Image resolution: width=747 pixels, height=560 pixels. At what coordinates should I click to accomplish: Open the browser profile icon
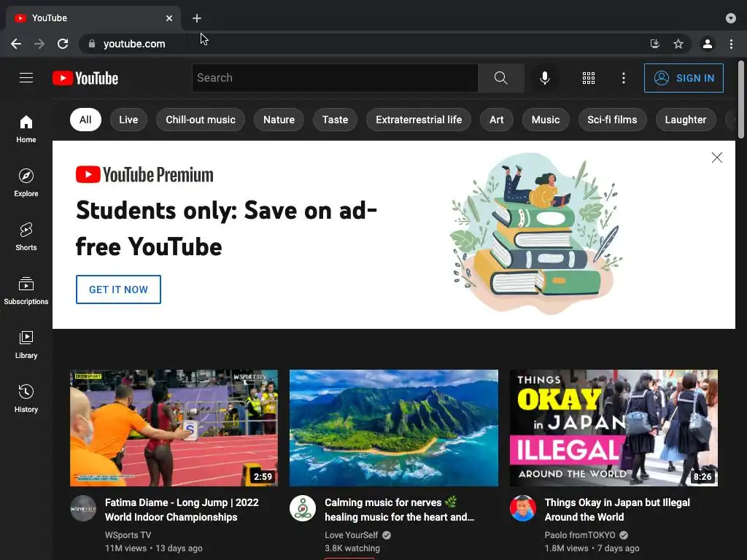coord(708,44)
